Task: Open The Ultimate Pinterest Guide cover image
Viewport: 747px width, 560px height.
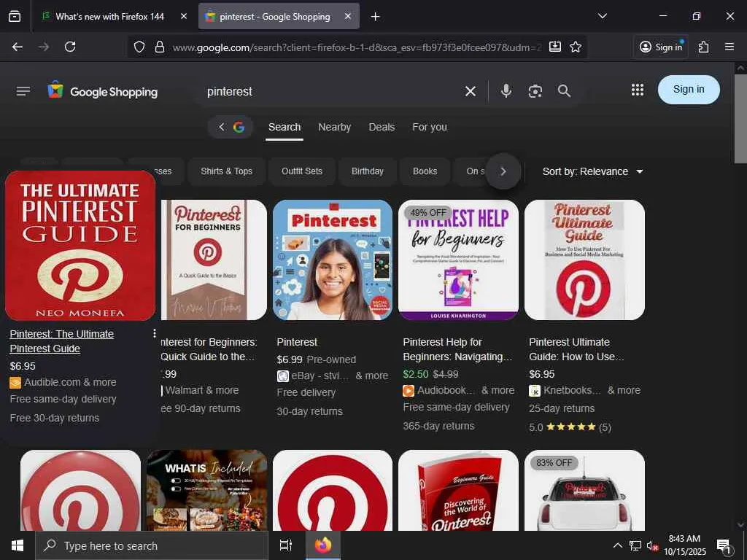Action: coord(80,245)
